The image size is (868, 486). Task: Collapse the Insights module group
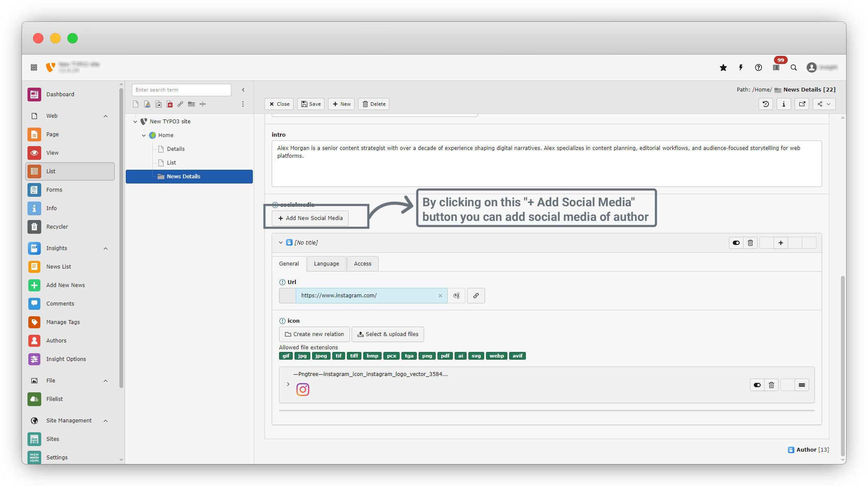click(x=106, y=248)
